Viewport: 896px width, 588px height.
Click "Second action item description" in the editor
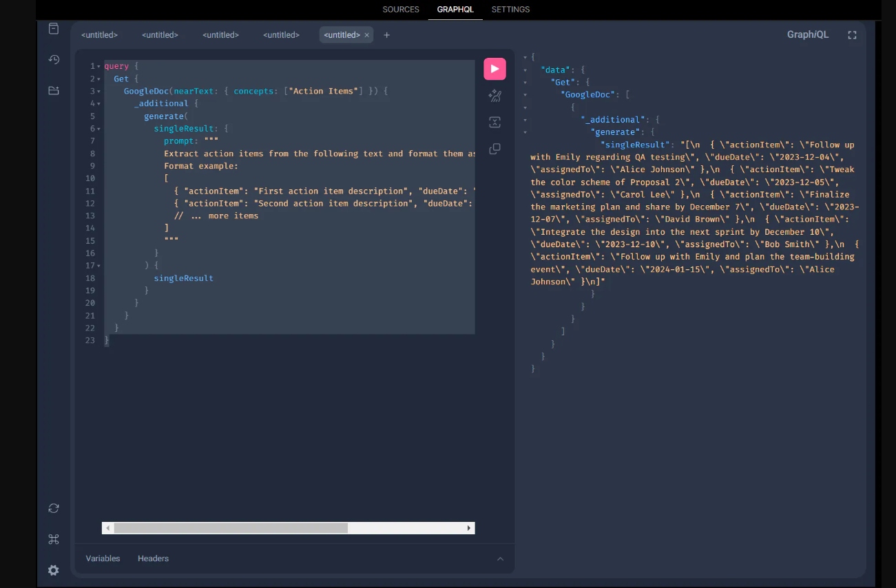click(x=332, y=203)
